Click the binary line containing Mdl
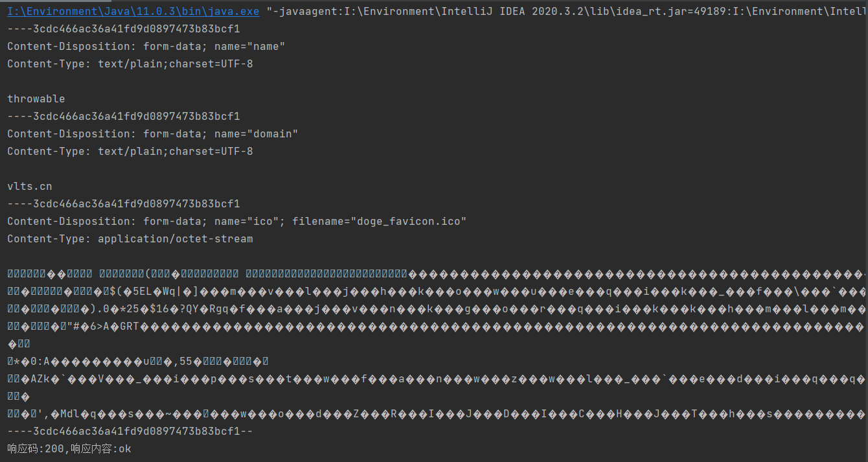Viewport: 868px width, 462px height. click(x=437, y=414)
